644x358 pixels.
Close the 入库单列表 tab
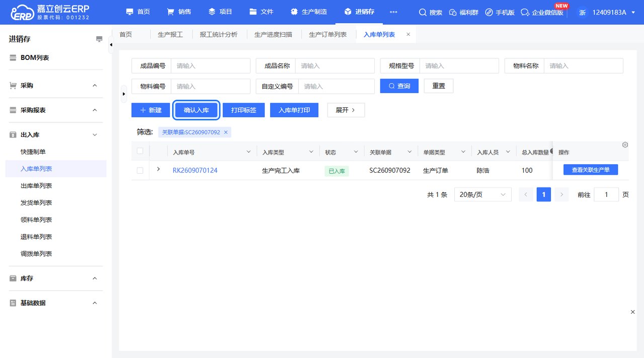point(408,34)
